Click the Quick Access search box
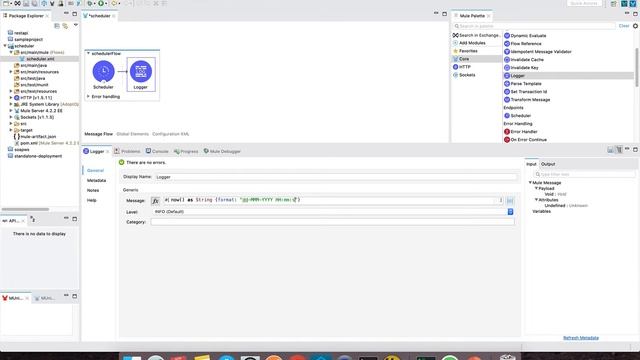This screenshot has height=360, width=640. click(x=584, y=3)
